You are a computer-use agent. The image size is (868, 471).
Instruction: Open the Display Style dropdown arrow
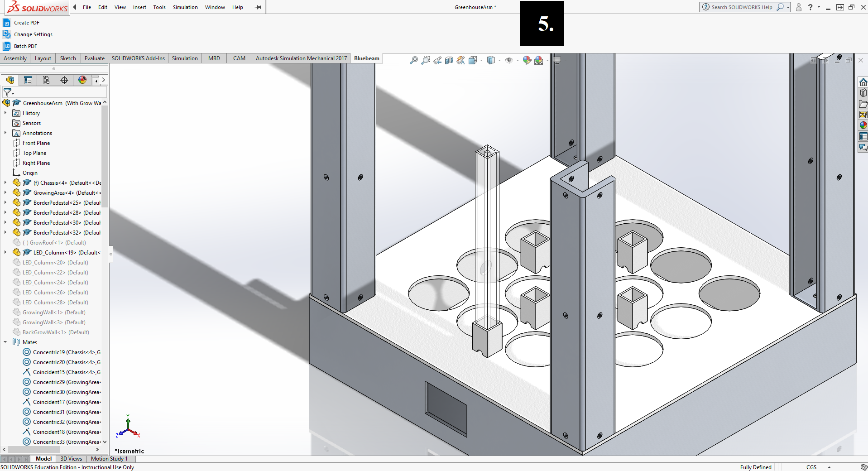[x=499, y=60]
